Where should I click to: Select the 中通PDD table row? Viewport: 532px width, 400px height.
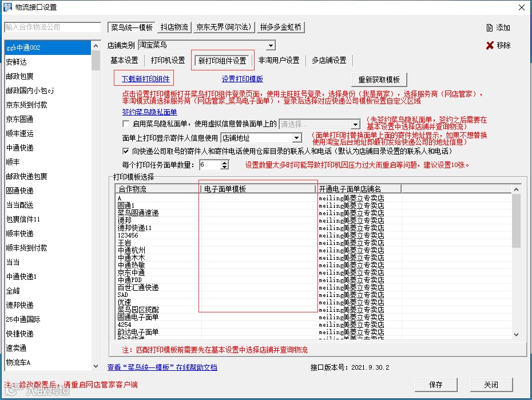pyautogui.click(x=313, y=280)
